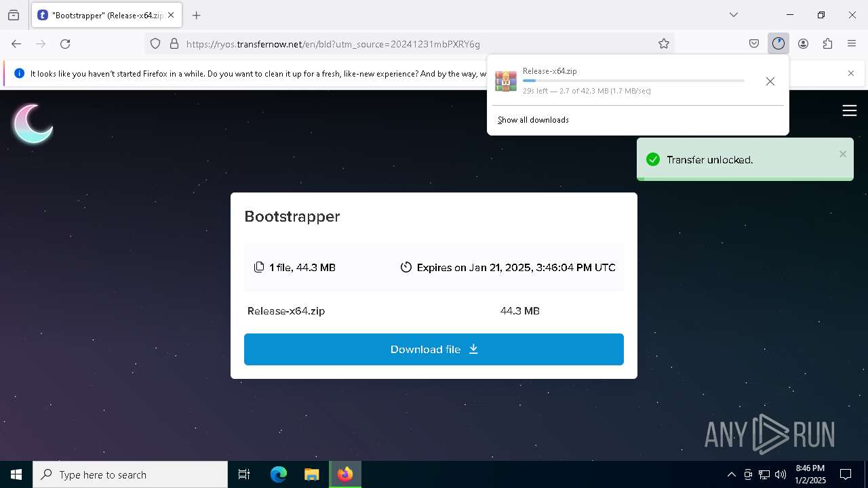This screenshot has height=488, width=868.
Task: Close the Bootstrapper browser tab
Action: pos(171,15)
